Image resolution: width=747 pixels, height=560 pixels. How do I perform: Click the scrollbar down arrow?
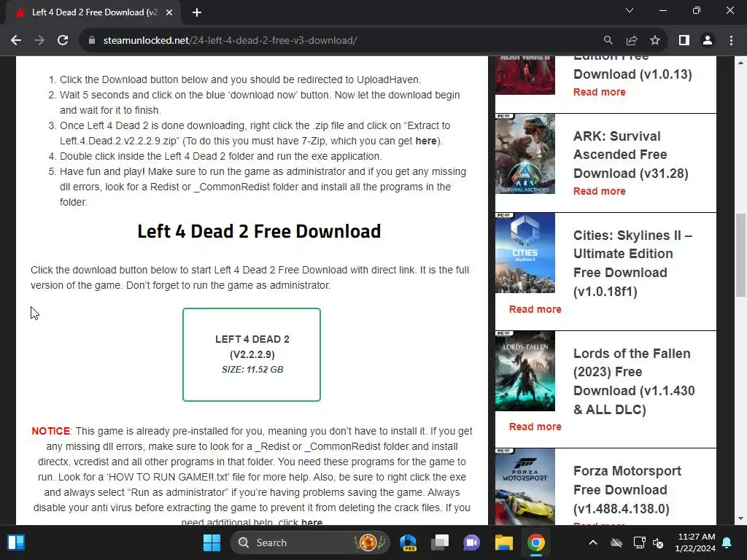click(740, 518)
